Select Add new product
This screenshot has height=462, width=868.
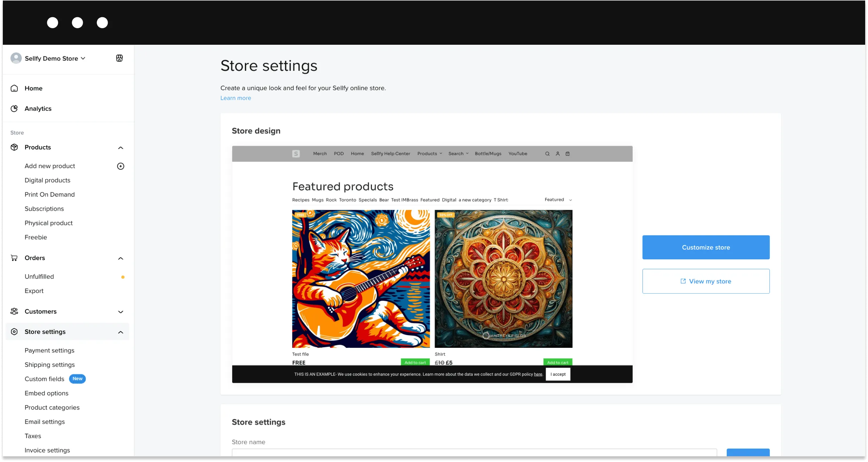click(x=50, y=166)
